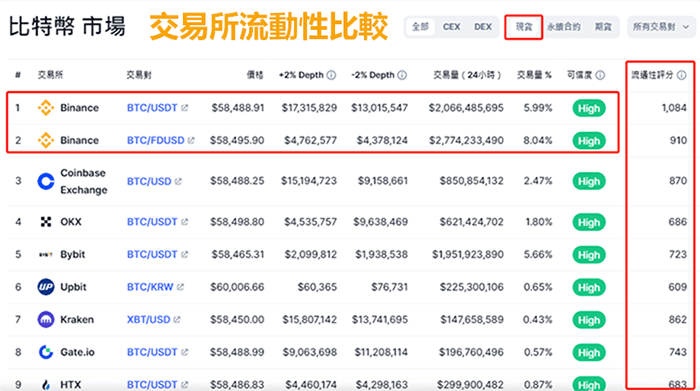Click the High badge in Bybit row

(x=589, y=255)
